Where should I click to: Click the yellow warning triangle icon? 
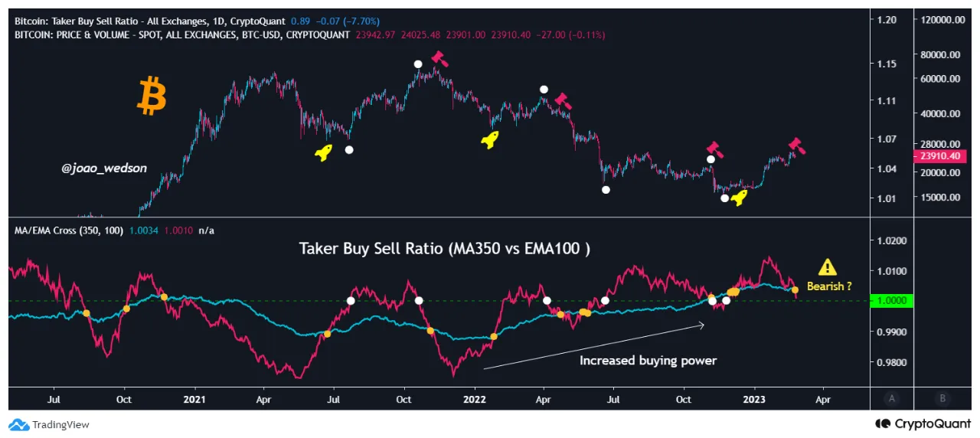tap(828, 267)
